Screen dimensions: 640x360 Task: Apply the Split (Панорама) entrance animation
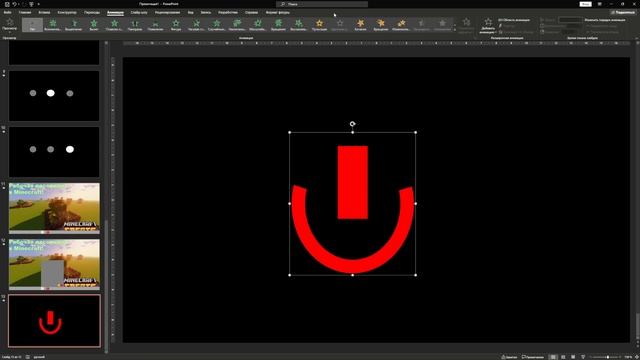135,25
